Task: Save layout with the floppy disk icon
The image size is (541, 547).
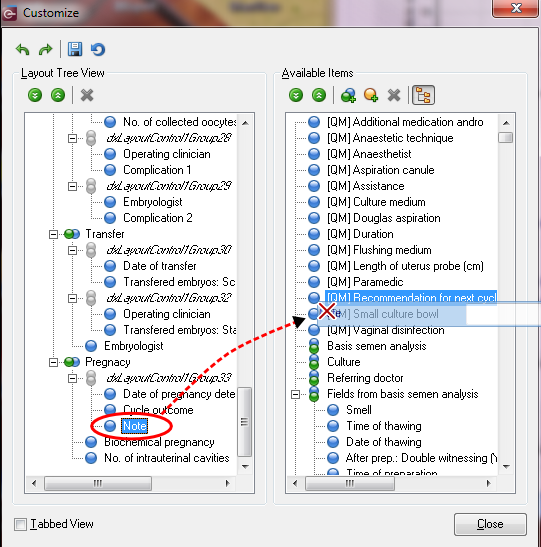Action: point(75,49)
